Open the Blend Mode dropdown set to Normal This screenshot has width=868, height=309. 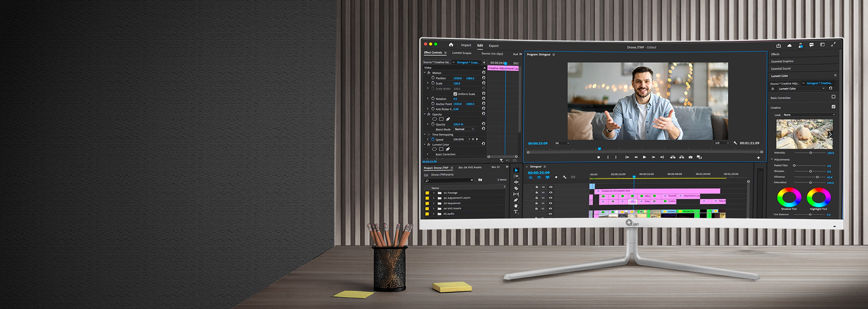(x=464, y=129)
